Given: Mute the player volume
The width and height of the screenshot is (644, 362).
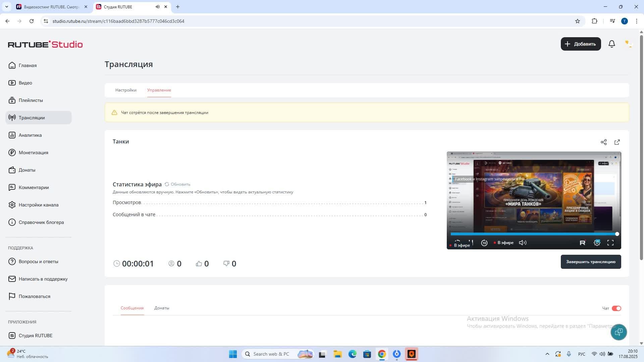Looking at the screenshot, I should click(x=523, y=243).
